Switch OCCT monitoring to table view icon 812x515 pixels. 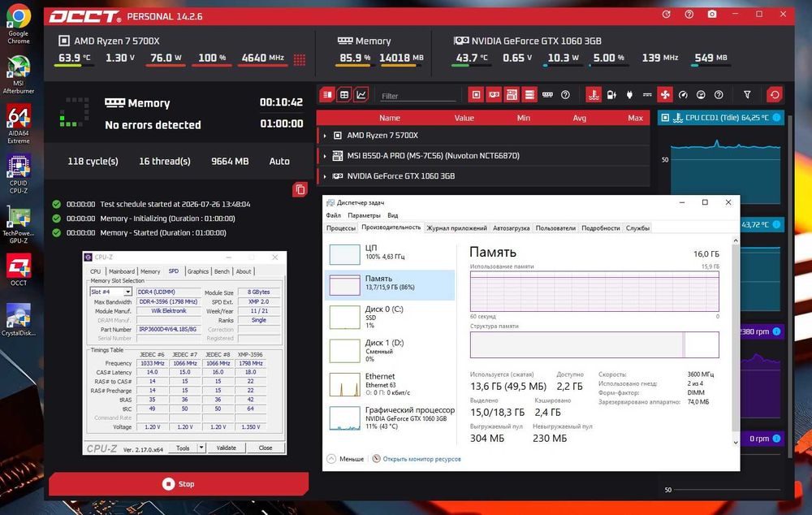coord(343,95)
